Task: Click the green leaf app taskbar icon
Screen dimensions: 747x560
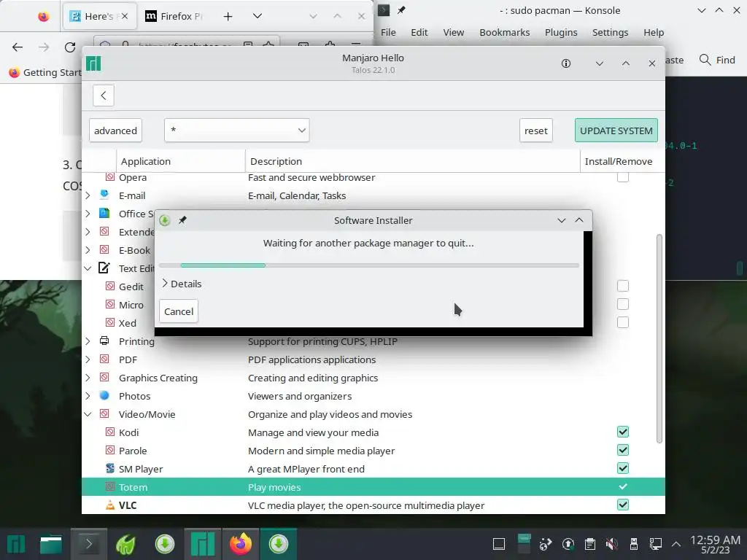Action: point(126,544)
